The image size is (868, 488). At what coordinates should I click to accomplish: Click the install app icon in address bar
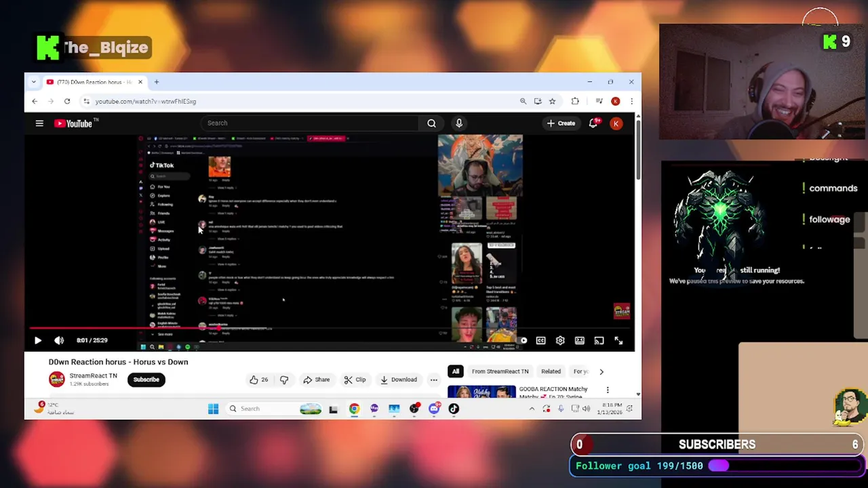tap(538, 102)
